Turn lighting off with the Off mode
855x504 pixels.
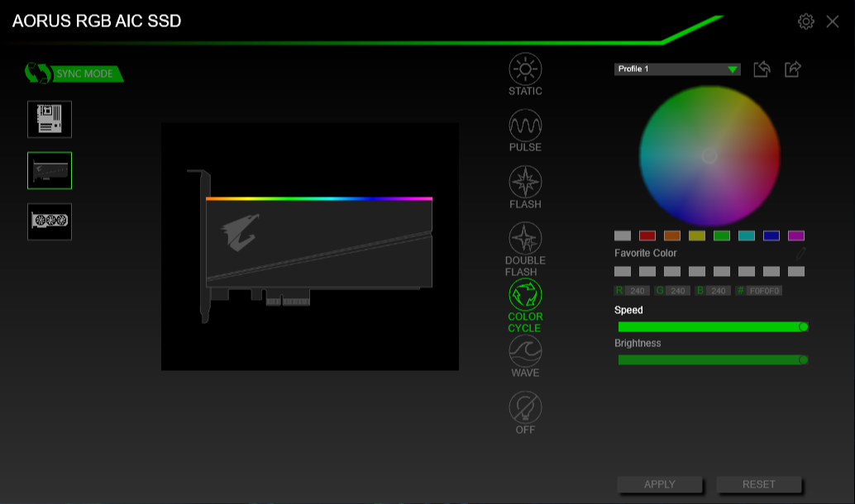coord(525,408)
